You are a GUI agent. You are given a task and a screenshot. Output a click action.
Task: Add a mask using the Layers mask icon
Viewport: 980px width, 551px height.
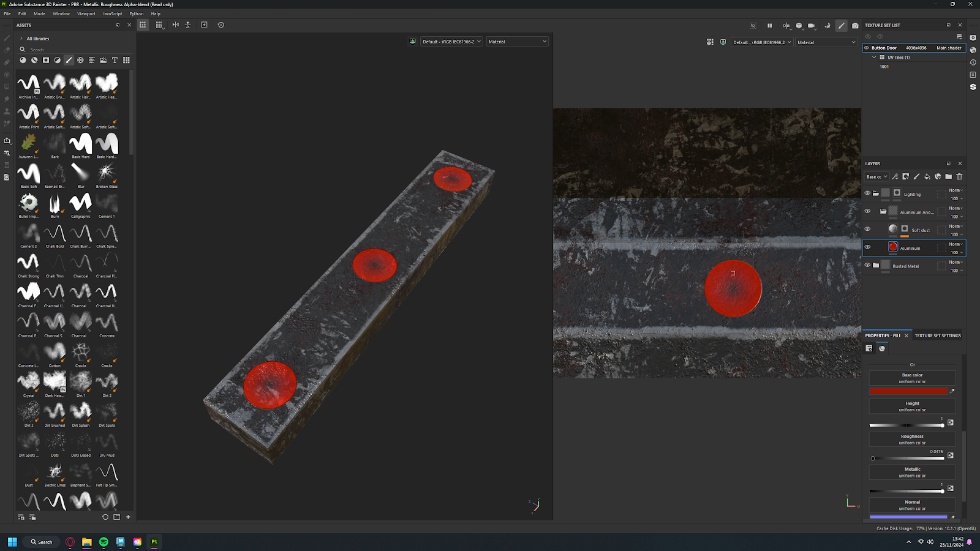[x=906, y=177]
